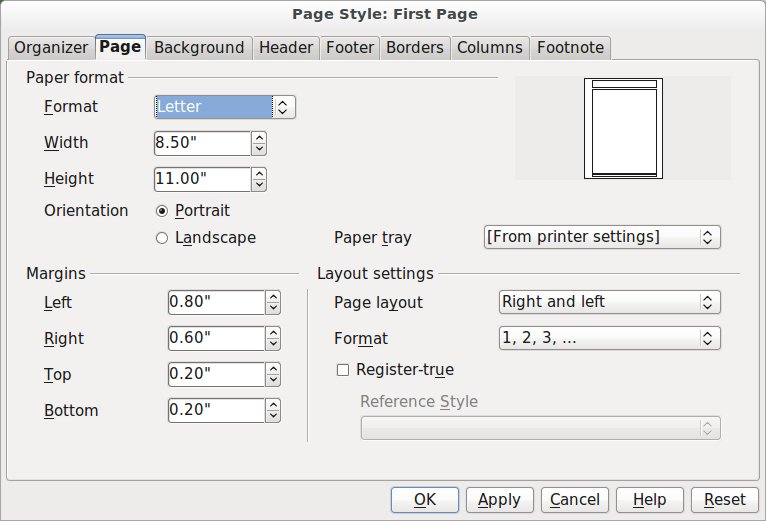Open the Header tab
Image resolution: width=766 pixels, height=521 pixels.
click(x=285, y=47)
